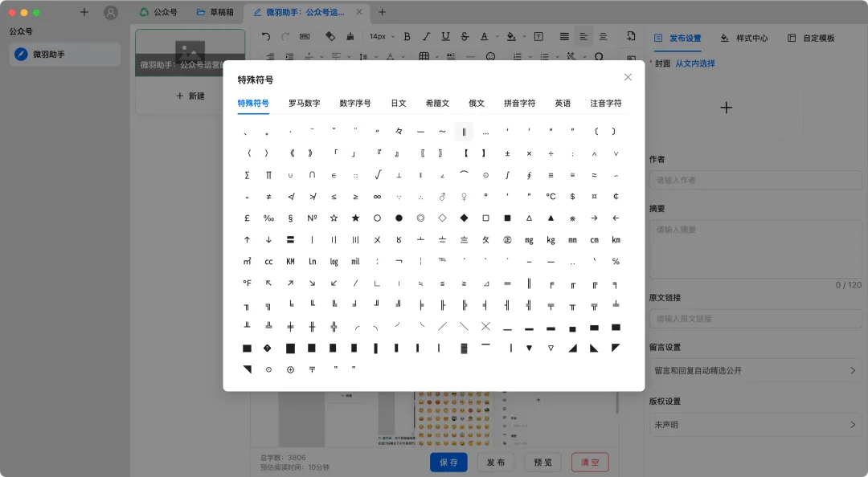Viewport: 868px width, 477px height.
Task: Open the 希腊文 symbol tab
Action: [x=437, y=103]
